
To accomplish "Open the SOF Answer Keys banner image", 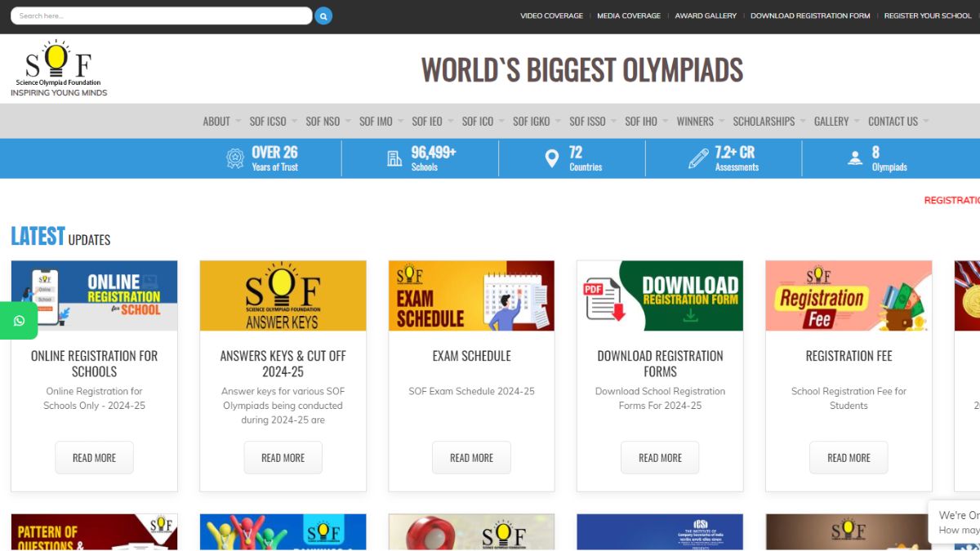I will [x=283, y=295].
